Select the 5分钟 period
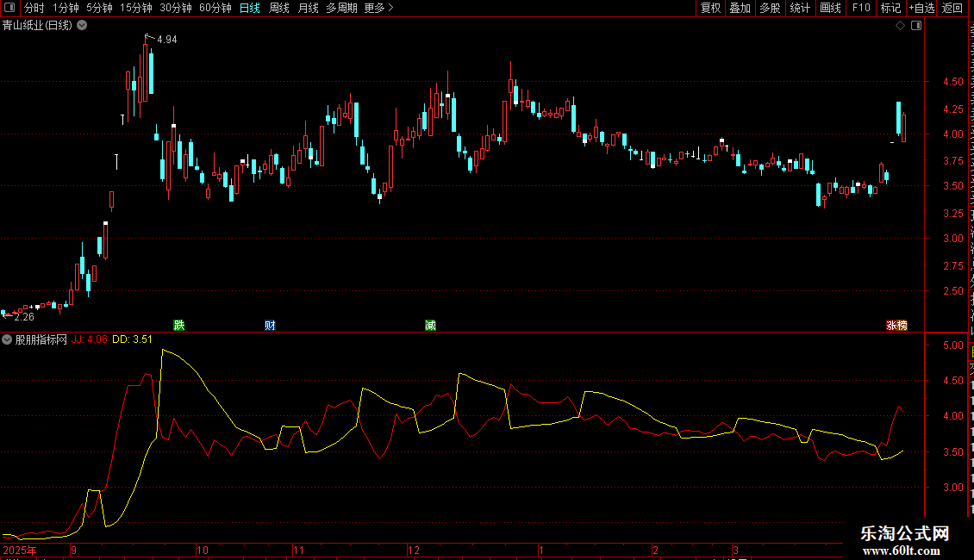The width and height of the screenshot is (974, 560). click(99, 8)
